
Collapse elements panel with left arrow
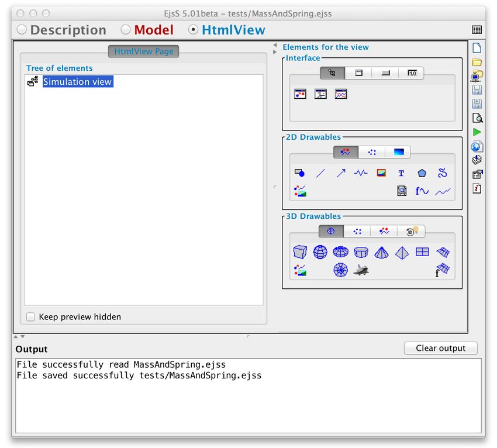pyautogui.click(x=275, y=45)
